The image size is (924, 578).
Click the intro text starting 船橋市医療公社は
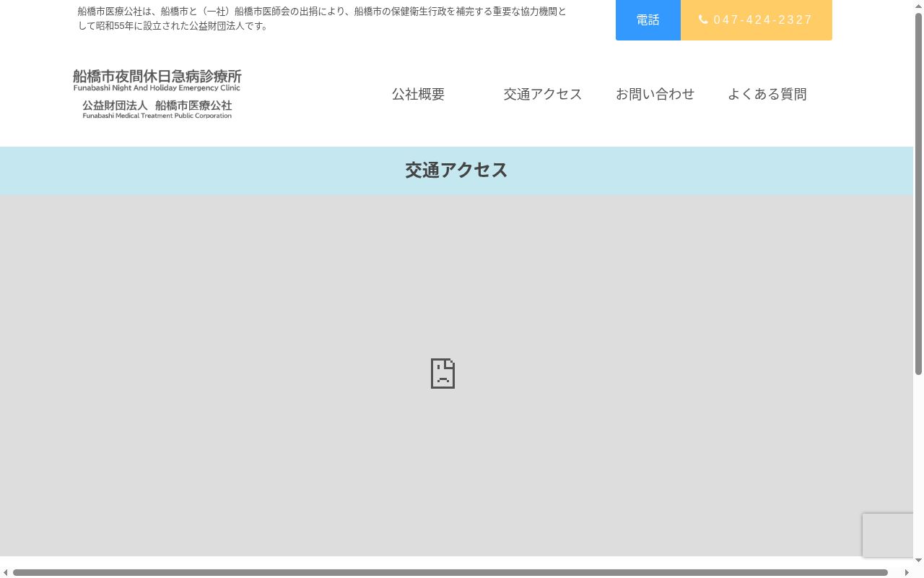coord(322,19)
